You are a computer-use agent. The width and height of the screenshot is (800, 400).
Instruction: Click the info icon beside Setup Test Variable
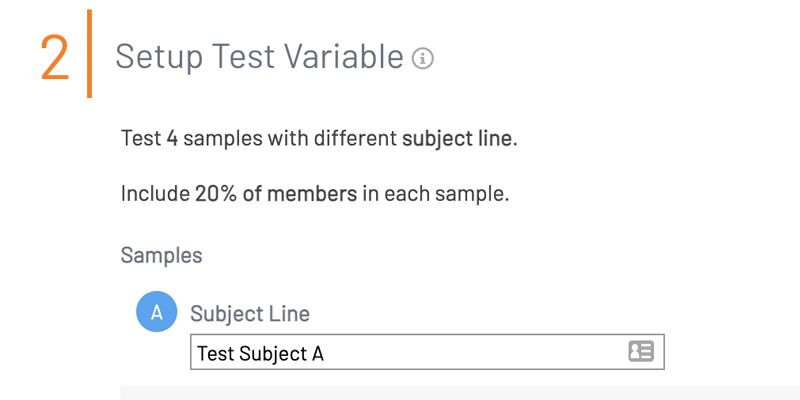click(422, 59)
